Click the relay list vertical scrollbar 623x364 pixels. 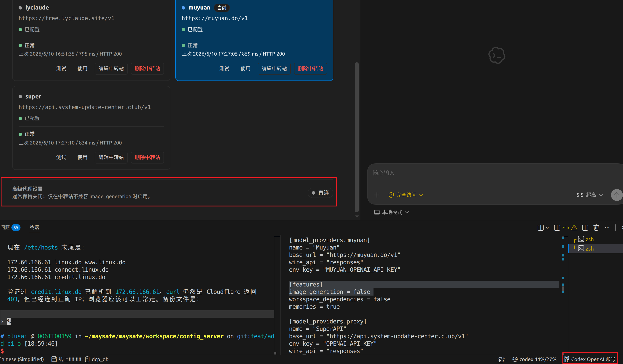click(356, 137)
